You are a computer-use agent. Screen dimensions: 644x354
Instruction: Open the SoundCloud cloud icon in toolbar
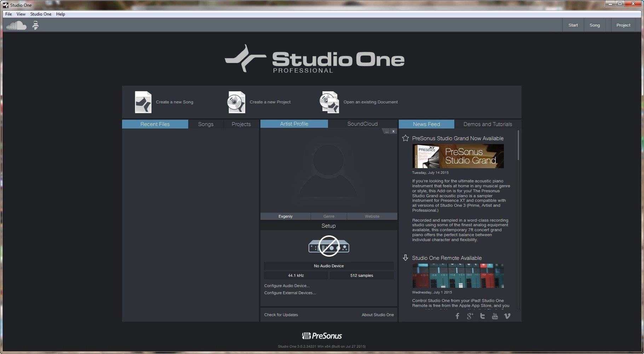click(x=16, y=25)
